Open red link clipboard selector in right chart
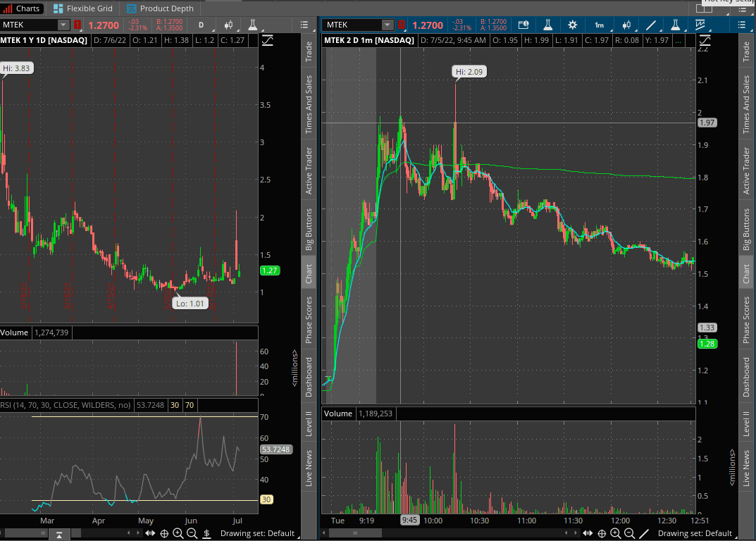756x541 pixels. [401, 25]
